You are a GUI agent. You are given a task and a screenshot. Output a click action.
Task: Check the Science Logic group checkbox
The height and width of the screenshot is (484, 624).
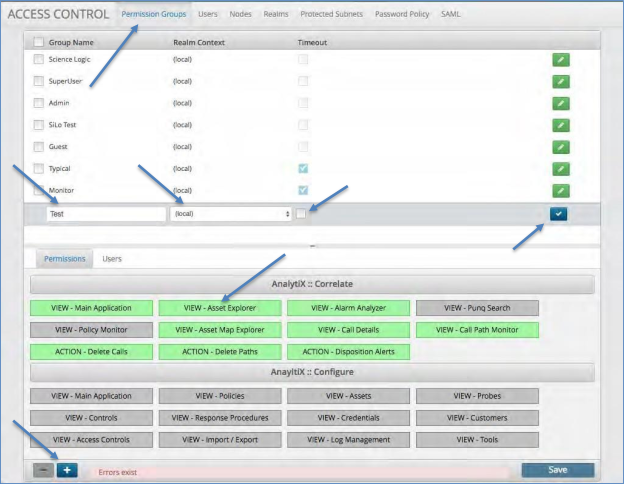[x=38, y=60]
